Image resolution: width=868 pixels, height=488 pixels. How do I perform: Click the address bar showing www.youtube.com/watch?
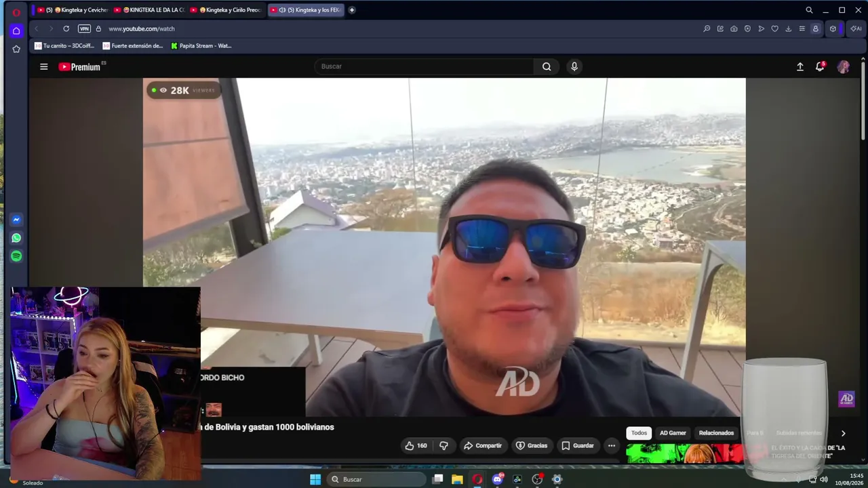142,28
